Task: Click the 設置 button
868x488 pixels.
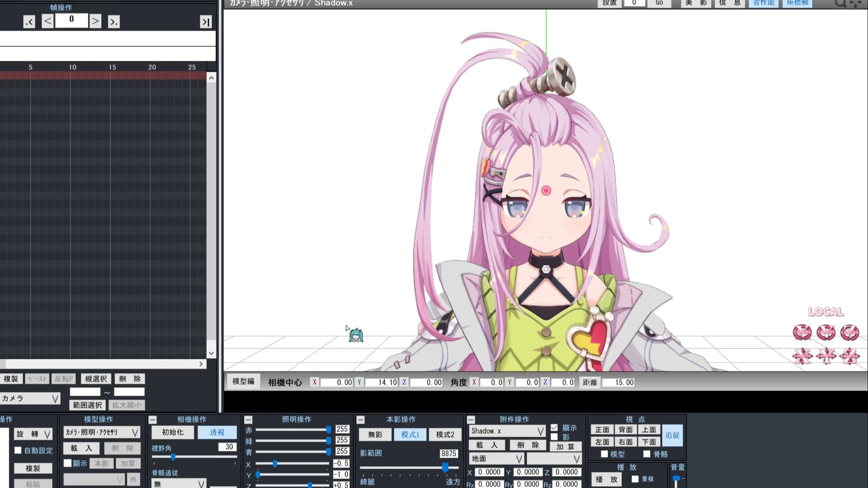Action: (609, 3)
